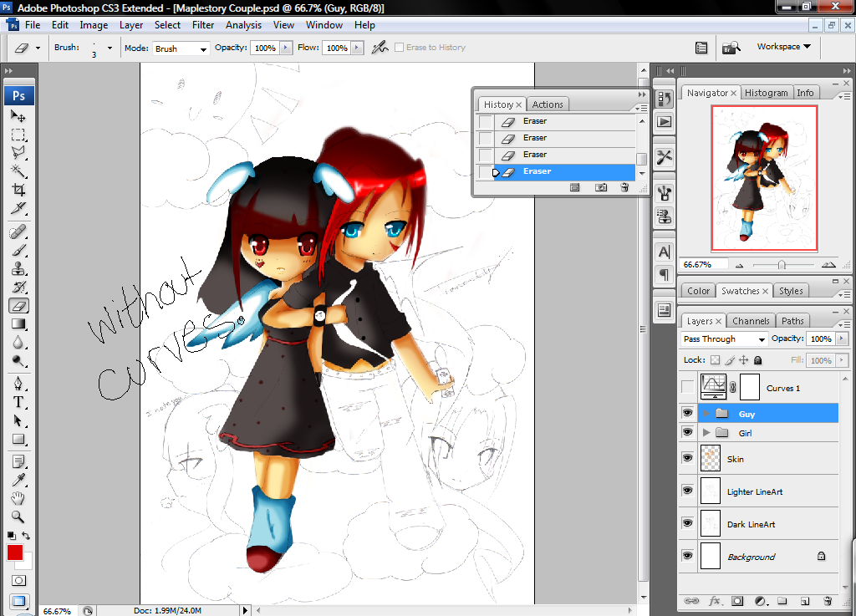Select the Brush tool in the toolbox

click(x=18, y=251)
